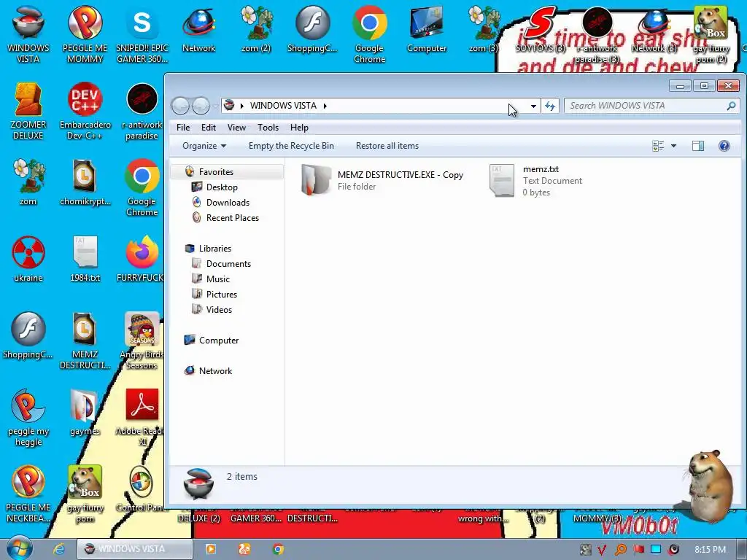The width and height of the screenshot is (747, 560).
Task: Open the recent pages dropdown beside Forward
Action: (215, 106)
